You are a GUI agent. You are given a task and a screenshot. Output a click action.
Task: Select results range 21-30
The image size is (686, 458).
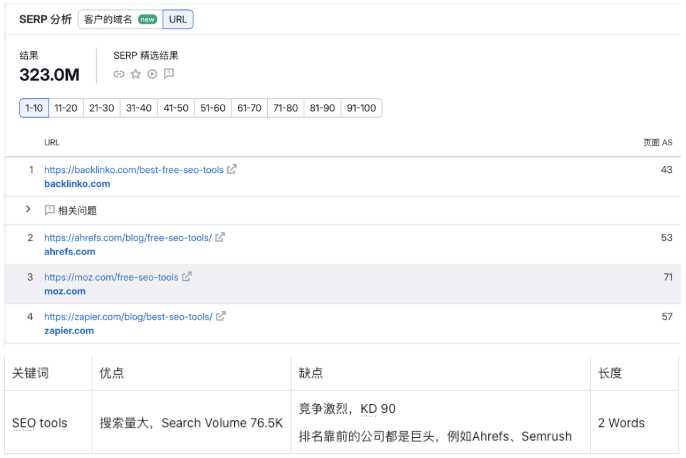[102, 108]
